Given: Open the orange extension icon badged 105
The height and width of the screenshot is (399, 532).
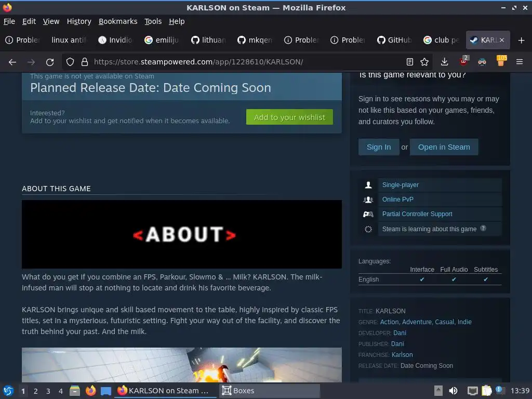Looking at the screenshot, I should 501,61.
